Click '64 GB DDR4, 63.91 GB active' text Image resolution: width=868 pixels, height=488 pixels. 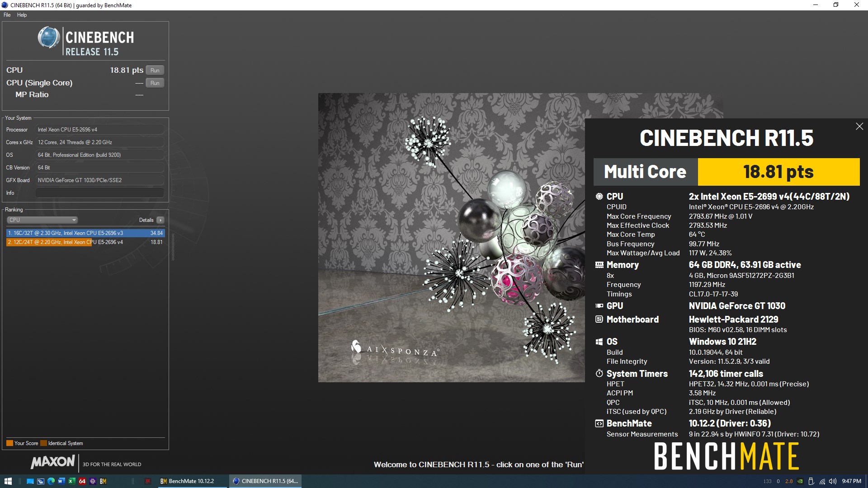(745, 265)
